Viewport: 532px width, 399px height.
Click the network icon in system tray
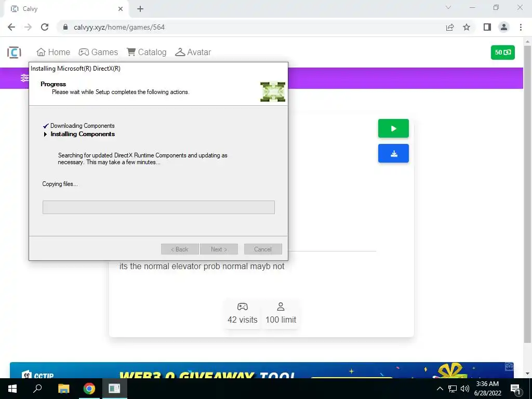pos(453,389)
